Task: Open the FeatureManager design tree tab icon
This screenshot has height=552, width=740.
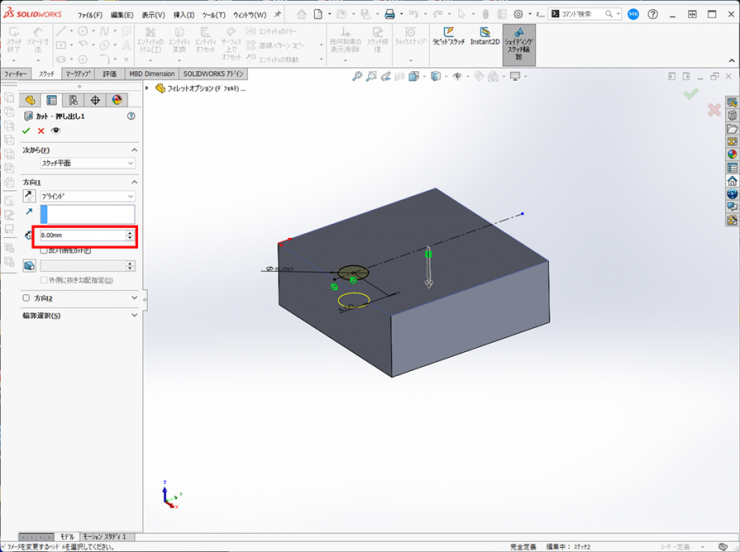Action: coord(30,100)
